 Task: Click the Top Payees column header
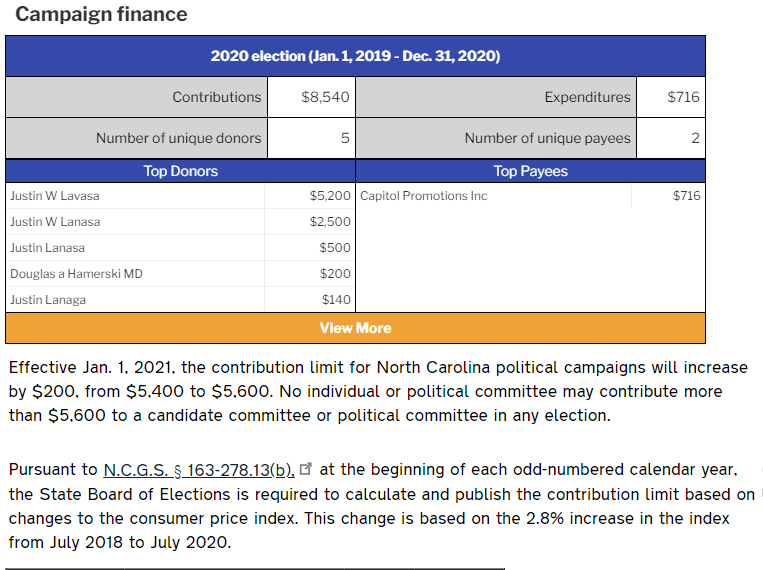[530, 171]
